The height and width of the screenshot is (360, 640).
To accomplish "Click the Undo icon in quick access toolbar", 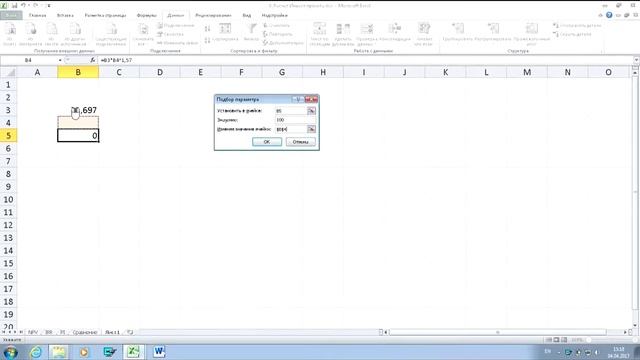I will coord(23,5).
